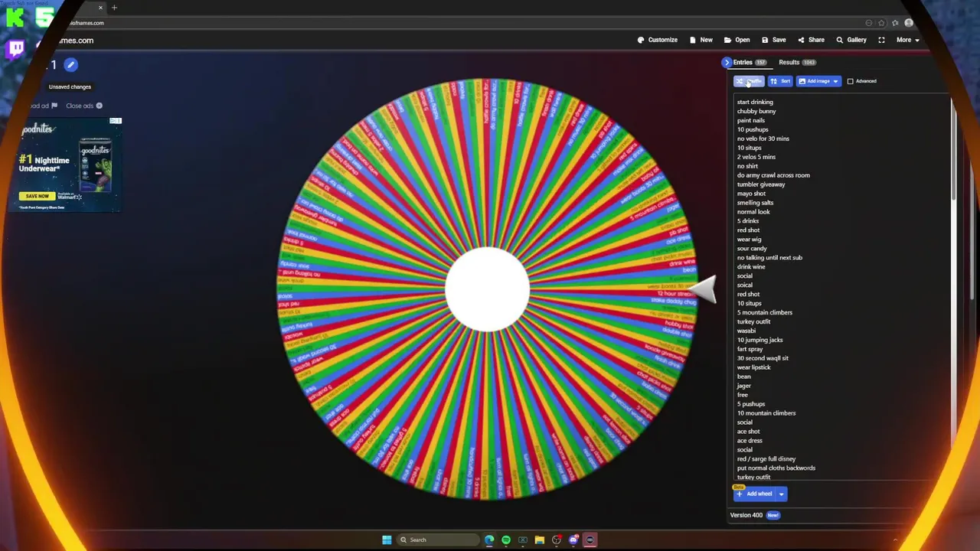Click the 'drink wine' entry
This screenshot has width=980, height=551.
click(x=751, y=266)
